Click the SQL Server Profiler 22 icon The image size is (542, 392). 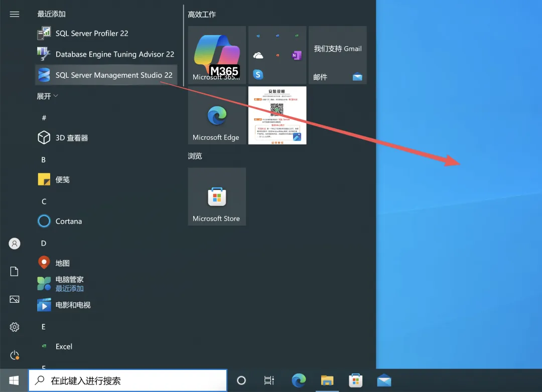point(44,33)
